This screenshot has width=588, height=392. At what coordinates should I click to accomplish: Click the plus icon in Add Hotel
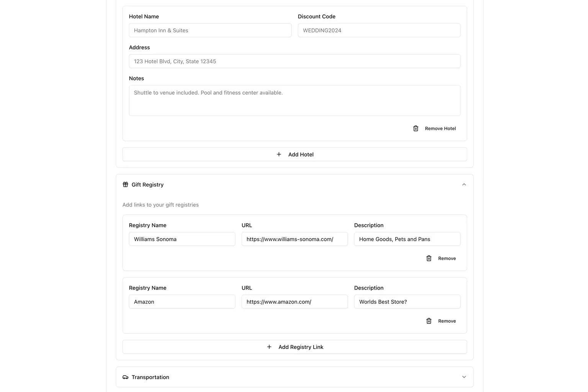[279, 154]
